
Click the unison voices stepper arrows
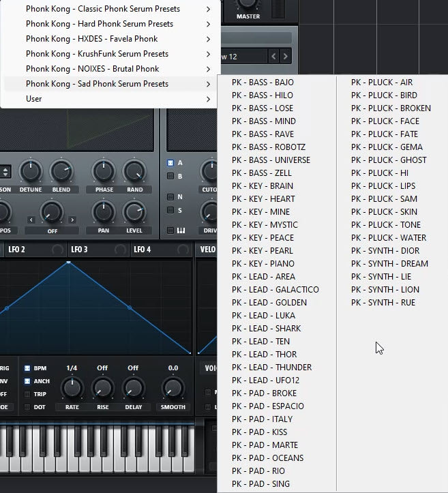point(5,172)
